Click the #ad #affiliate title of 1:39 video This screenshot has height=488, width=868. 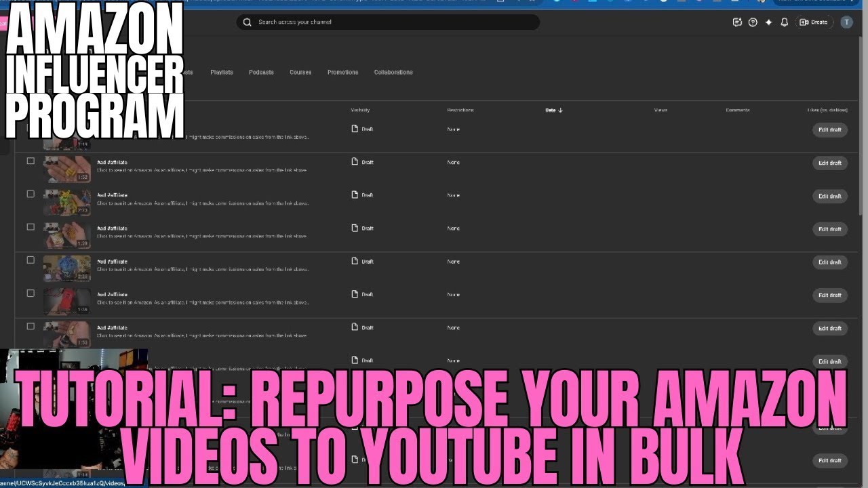(x=112, y=228)
